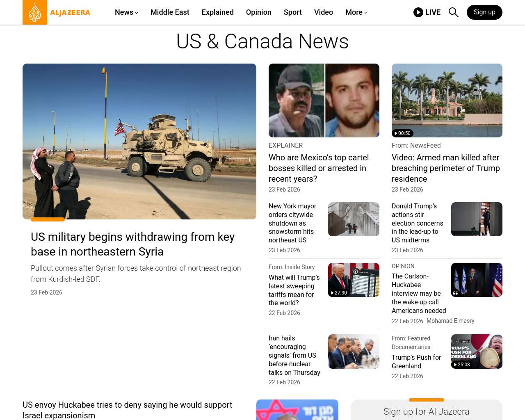Read Trump election concerns midterms article

[418, 223]
